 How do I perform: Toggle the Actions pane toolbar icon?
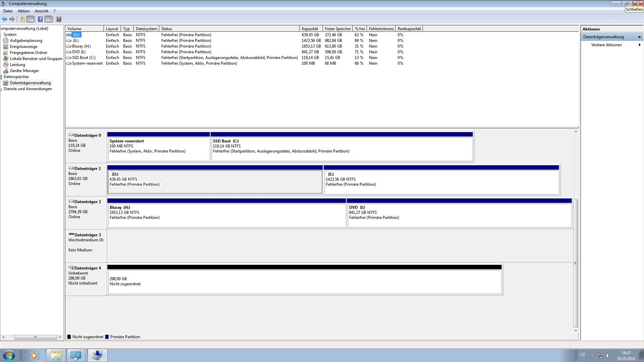click(49, 19)
